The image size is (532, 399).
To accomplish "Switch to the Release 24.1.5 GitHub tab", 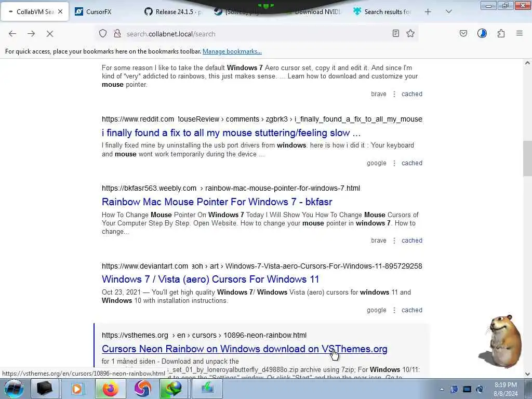I will click(173, 12).
